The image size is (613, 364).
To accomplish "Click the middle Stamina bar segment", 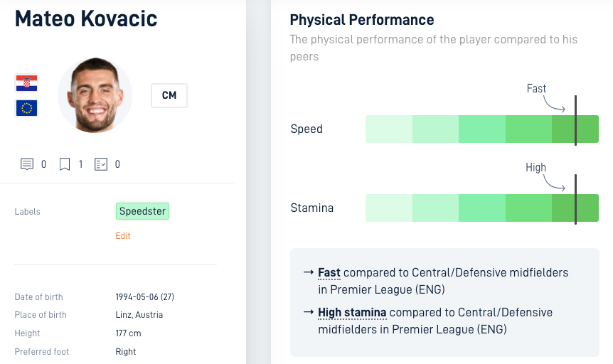I will (x=482, y=208).
